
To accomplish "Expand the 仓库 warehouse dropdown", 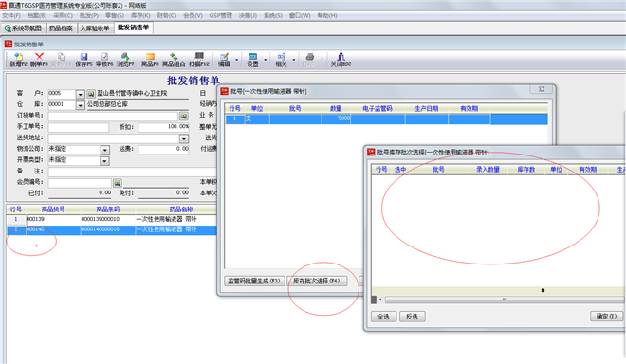I will pyautogui.click(x=81, y=105).
